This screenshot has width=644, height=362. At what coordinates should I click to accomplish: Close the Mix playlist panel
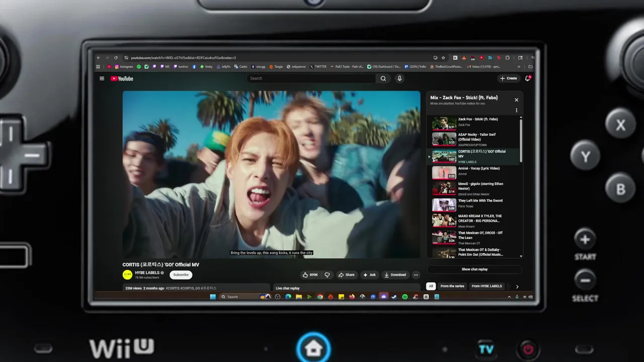coord(516,100)
